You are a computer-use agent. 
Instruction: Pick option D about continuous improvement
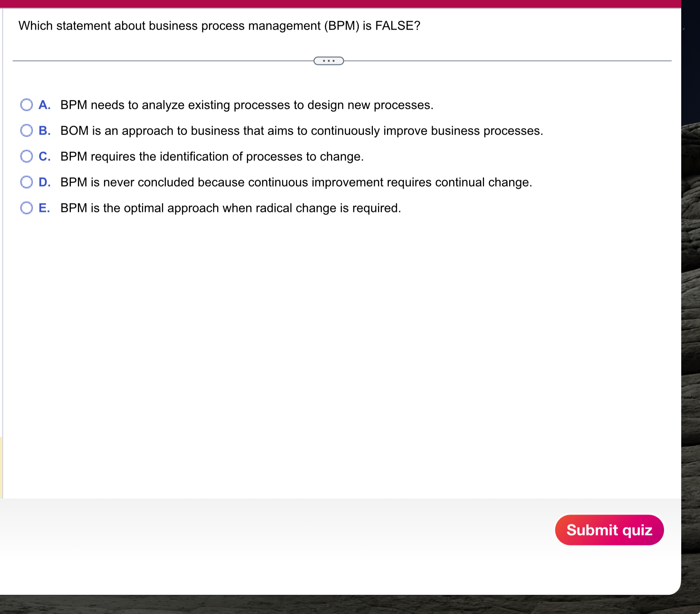(26, 181)
